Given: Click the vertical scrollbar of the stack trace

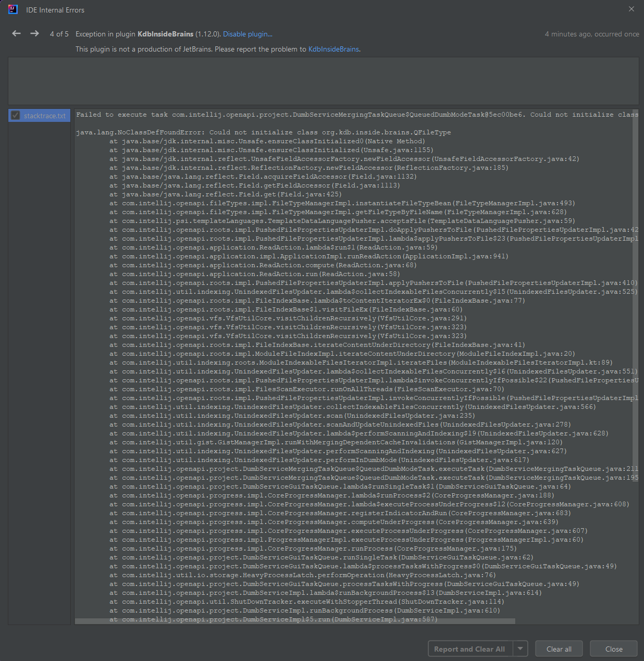Looking at the screenshot, I should [636, 295].
